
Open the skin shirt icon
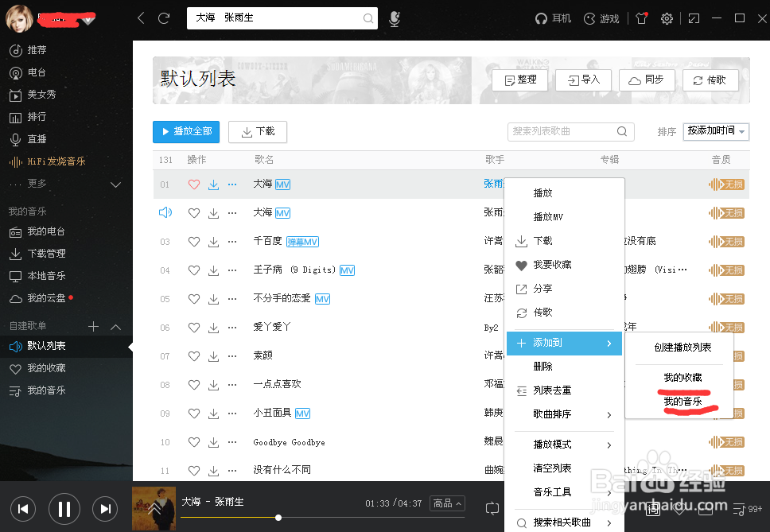(x=641, y=18)
